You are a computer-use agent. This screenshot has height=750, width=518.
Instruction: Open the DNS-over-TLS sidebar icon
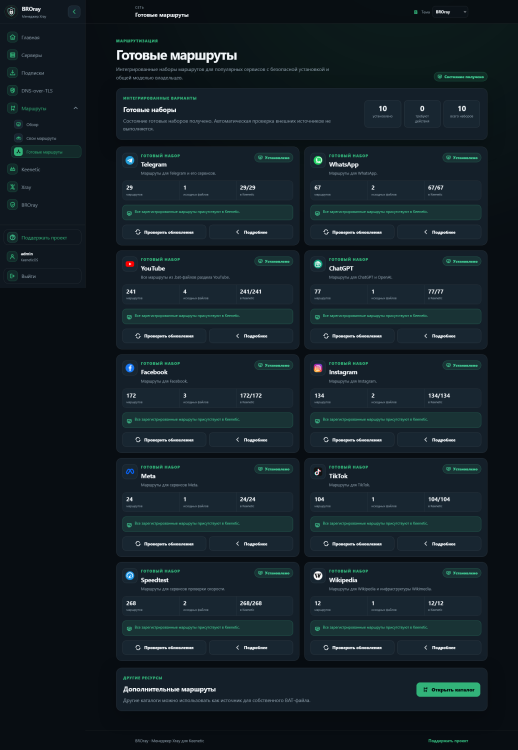(12, 90)
